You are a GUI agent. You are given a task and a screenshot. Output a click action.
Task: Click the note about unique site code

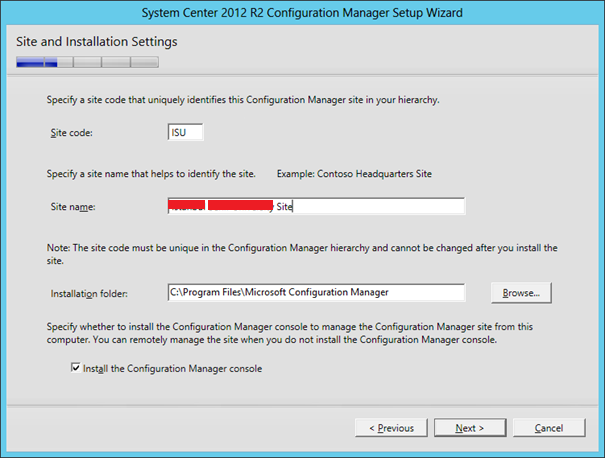(302, 254)
